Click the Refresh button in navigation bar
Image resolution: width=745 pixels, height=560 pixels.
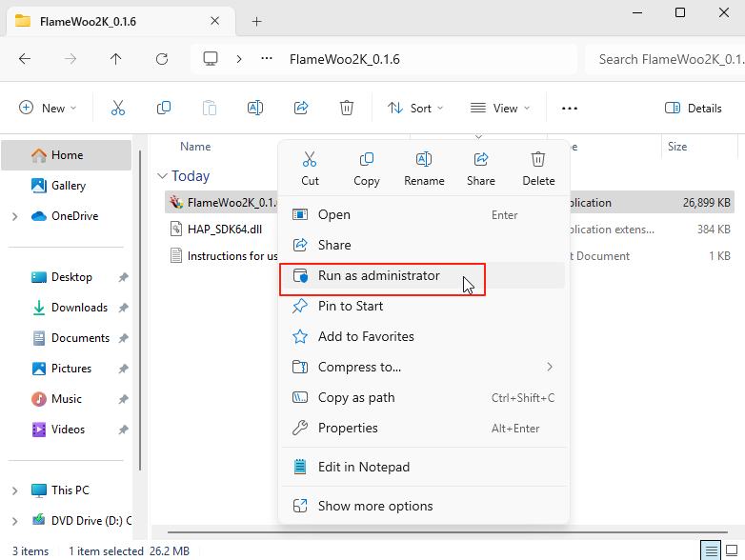pyautogui.click(x=162, y=59)
